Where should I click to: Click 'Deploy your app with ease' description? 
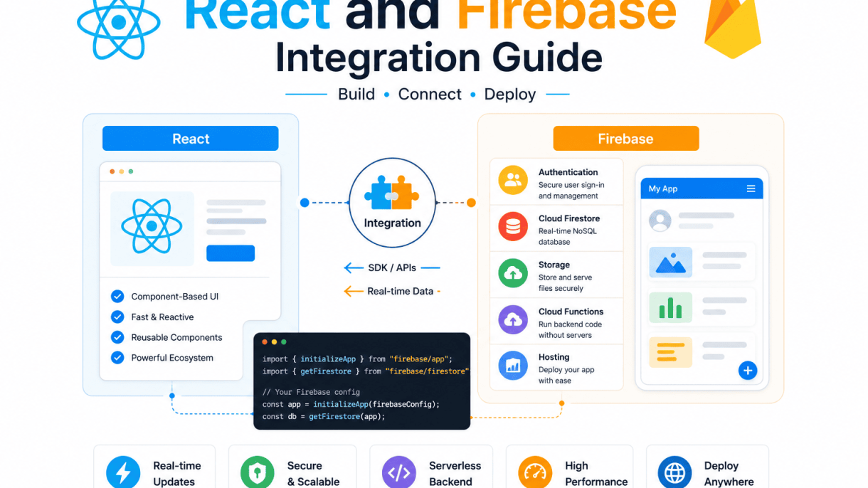566,375
